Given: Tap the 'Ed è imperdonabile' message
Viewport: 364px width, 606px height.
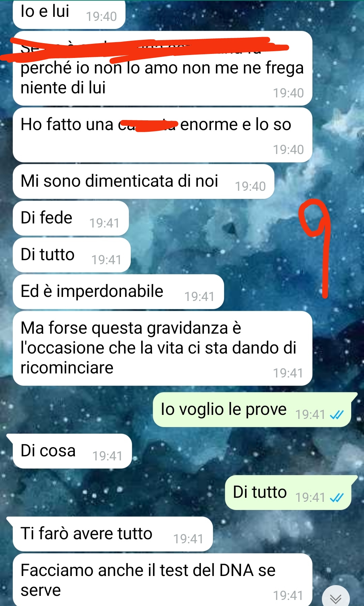Looking at the screenshot, I should pos(118,292).
